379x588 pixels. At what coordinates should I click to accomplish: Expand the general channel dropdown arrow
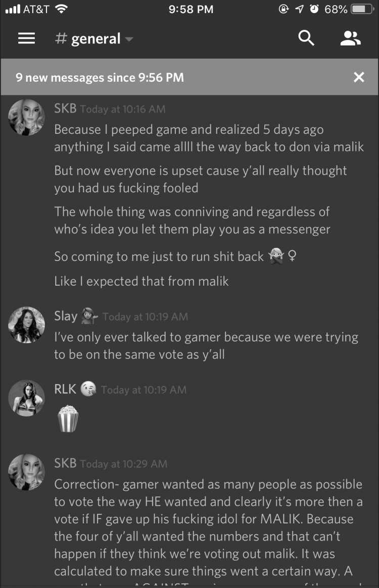[x=129, y=39]
